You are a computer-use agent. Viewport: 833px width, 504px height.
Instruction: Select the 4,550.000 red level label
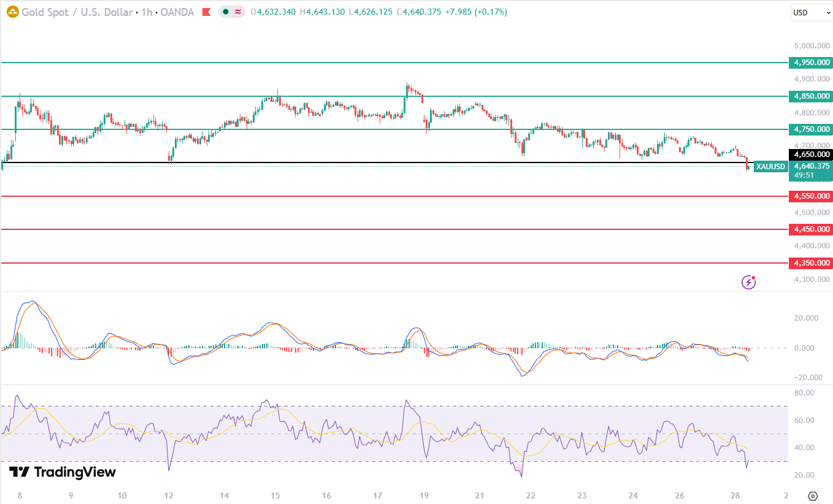[811, 196]
